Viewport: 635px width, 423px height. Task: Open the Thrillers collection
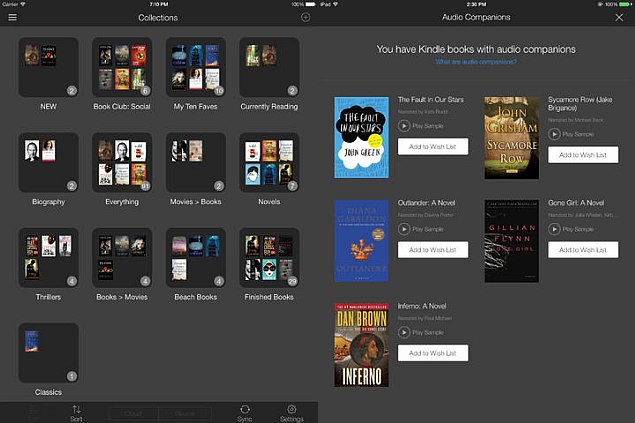point(49,257)
